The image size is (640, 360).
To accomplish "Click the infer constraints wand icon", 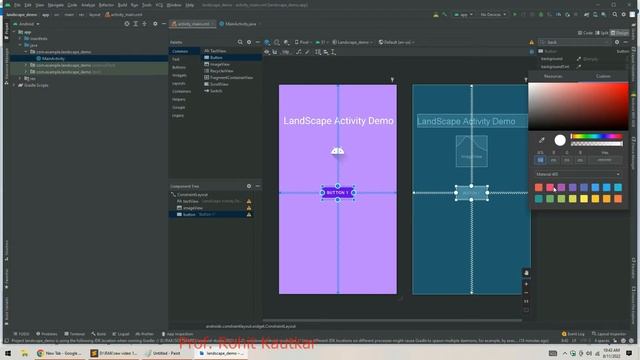I will pyautogui.click(x=307, y=52).
